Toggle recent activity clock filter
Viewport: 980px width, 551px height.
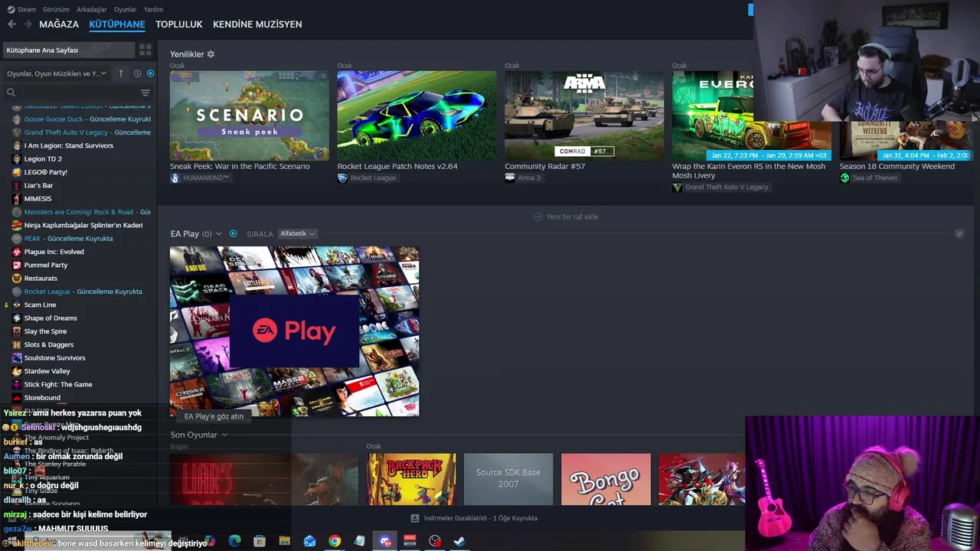(x=137, y=73)
